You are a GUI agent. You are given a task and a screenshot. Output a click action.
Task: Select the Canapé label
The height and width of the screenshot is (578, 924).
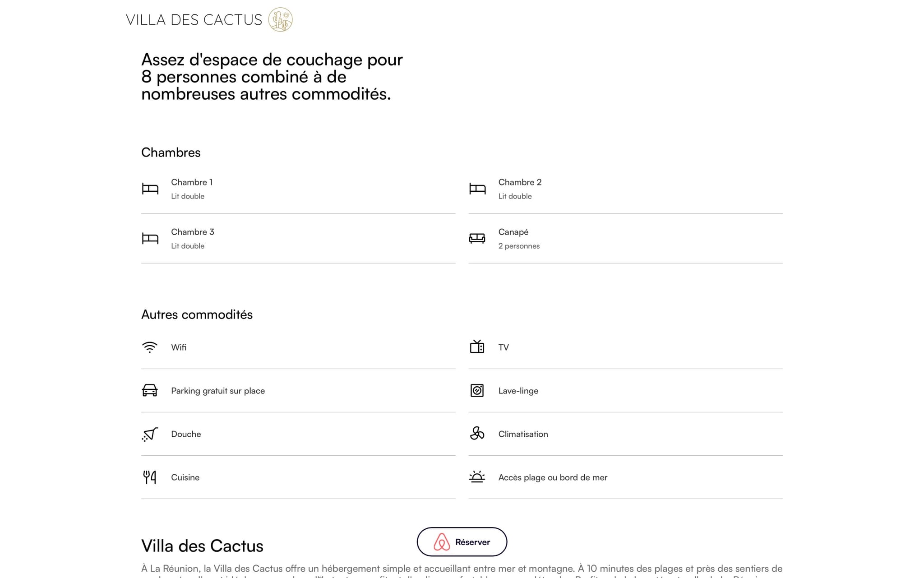pyautogui.click(x=513, y=232)
